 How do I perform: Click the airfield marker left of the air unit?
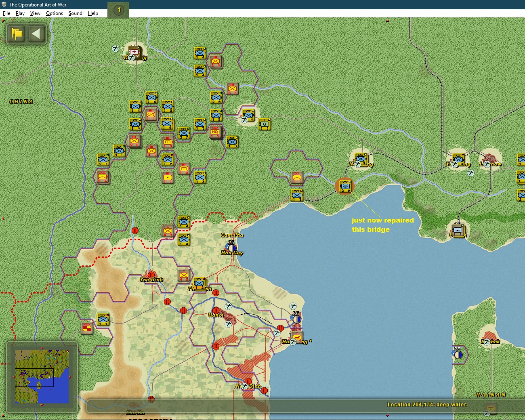(115, 49)
